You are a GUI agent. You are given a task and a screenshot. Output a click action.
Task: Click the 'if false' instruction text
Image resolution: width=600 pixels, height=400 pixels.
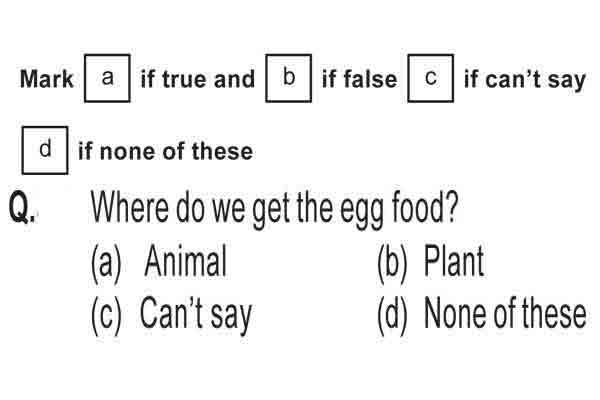pyautogui.click(x=359, y=79)
